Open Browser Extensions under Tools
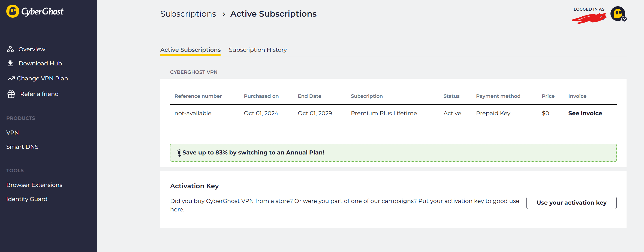644x252 pixels. tap(34, 185)
